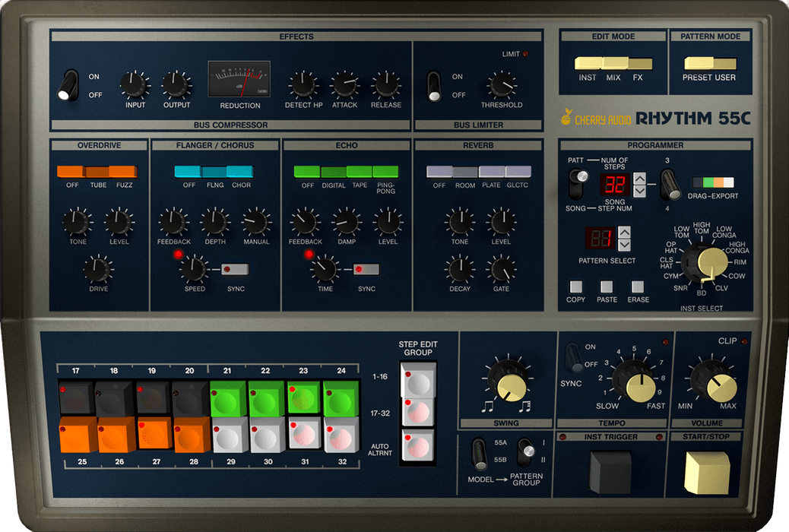Click the ERASE button in the Programmer
This screenshot has height=532, width=789.
click(x=639, y=288)
